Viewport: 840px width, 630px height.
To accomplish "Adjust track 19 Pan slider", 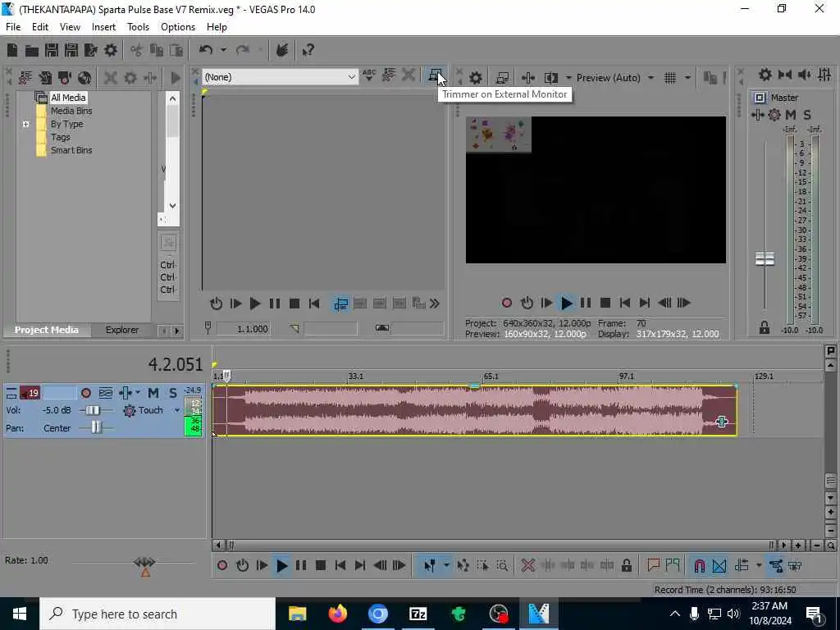I will 96,427.
